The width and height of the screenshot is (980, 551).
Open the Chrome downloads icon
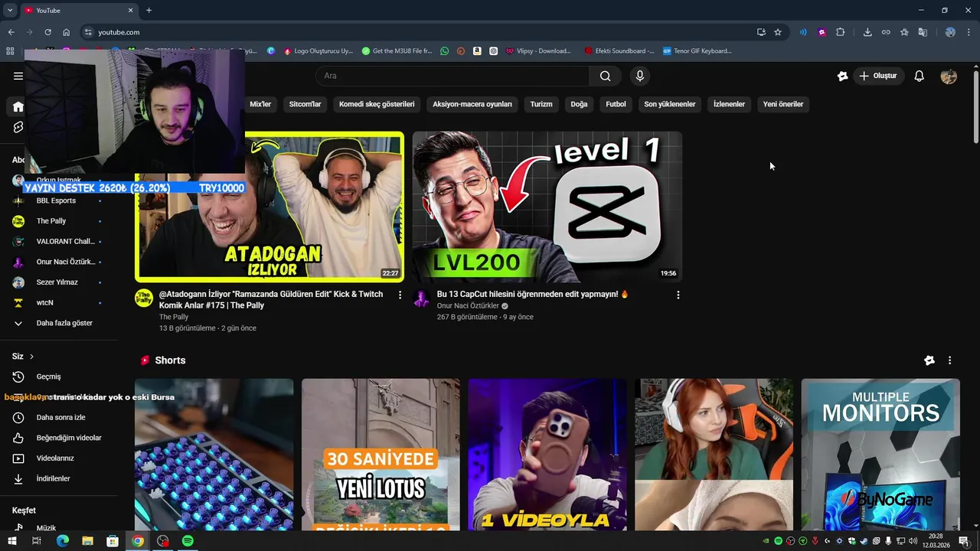click(x=867, y=32)
